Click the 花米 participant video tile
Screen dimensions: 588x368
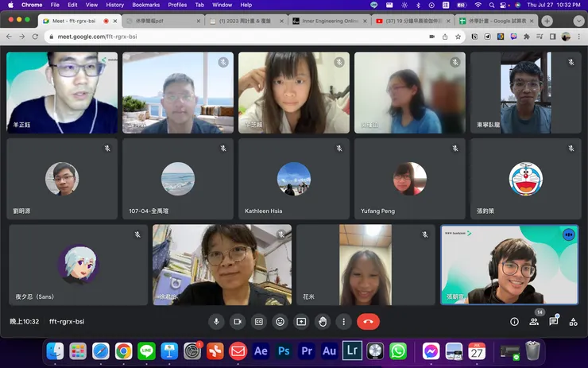coord(366,265)
